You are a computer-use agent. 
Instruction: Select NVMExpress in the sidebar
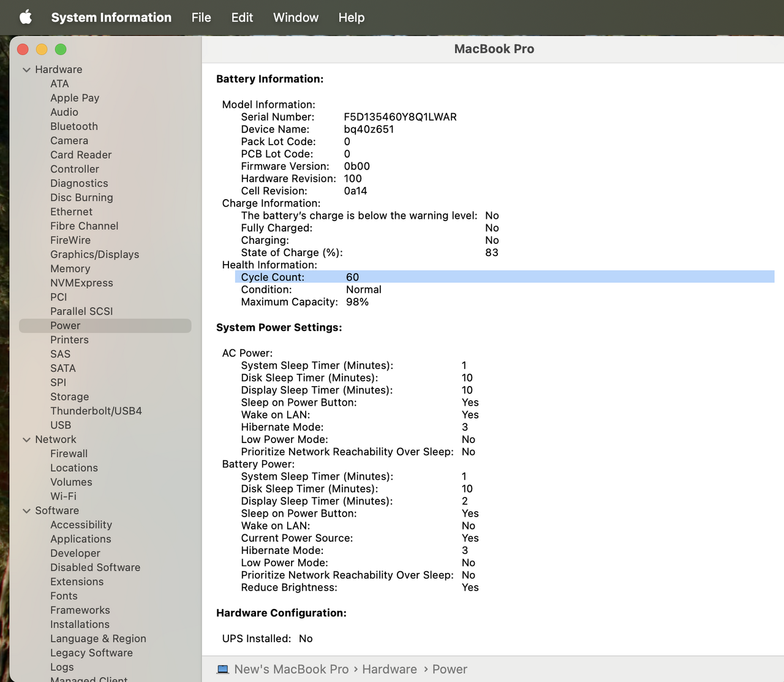81,283
